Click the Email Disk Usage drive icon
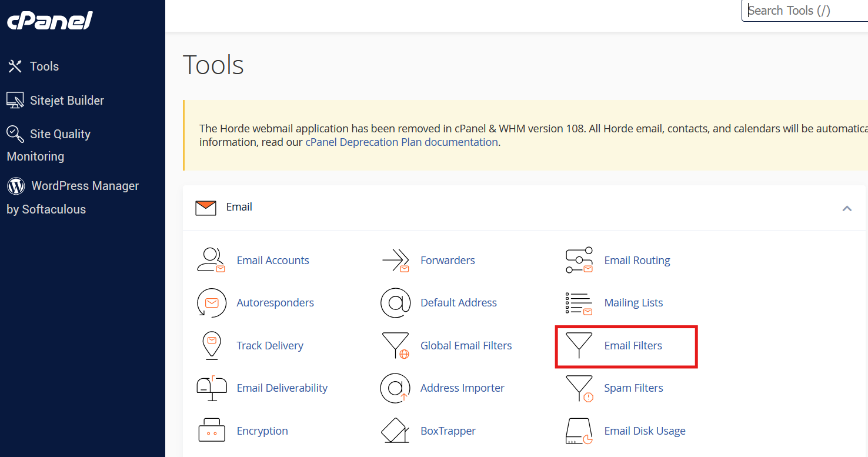The width and height of the screenshot is (868, 457). tap(579, 431)
